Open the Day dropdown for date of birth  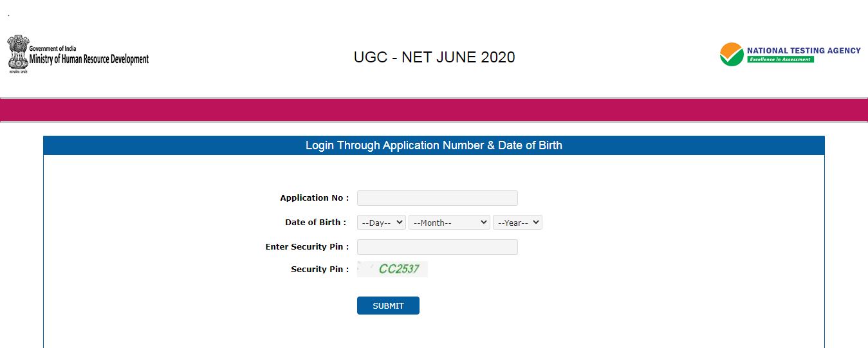point(382,223)
